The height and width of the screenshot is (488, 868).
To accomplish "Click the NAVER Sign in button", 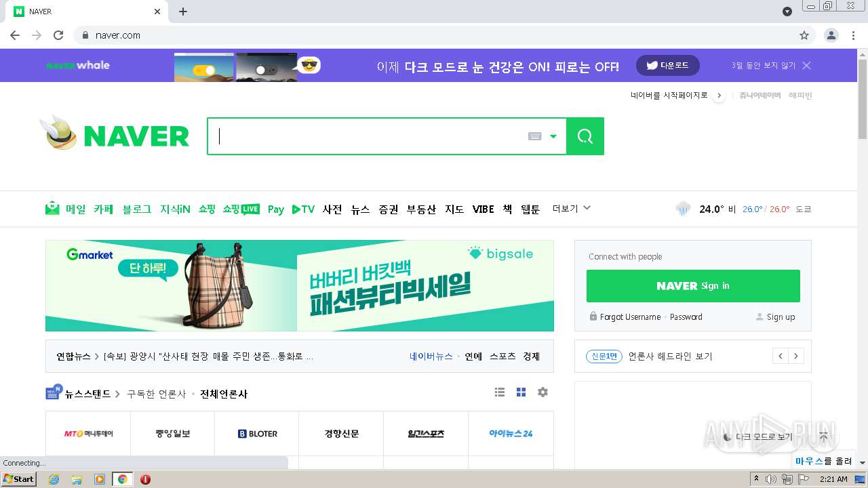I will pyautogui.click(x=693, y=286).
